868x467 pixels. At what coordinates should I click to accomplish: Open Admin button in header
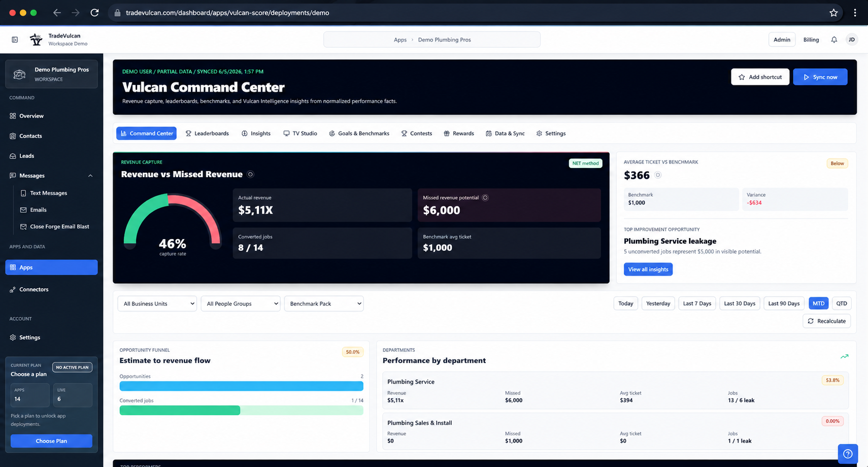click(782, 40)
